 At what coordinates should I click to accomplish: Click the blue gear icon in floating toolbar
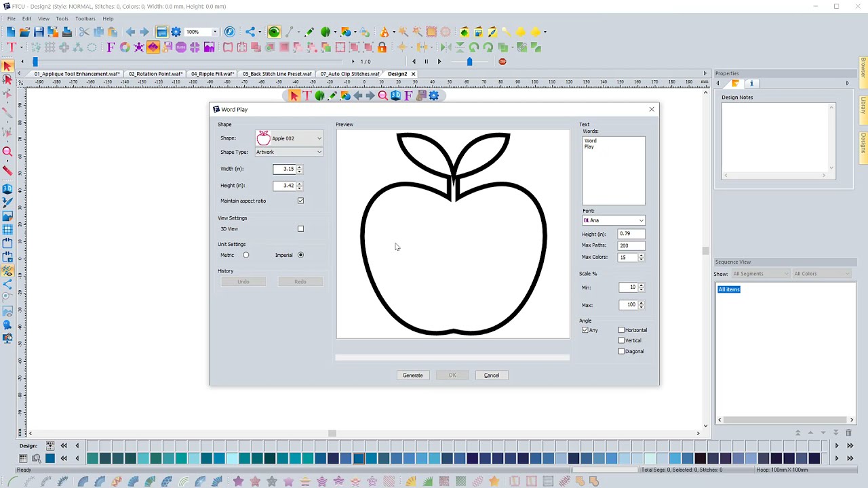coord(434,96)
